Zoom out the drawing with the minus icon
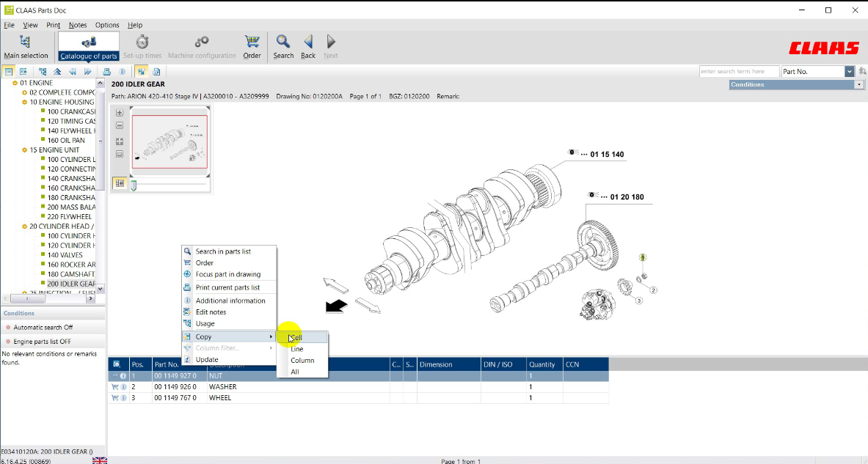 click(120, 125)
